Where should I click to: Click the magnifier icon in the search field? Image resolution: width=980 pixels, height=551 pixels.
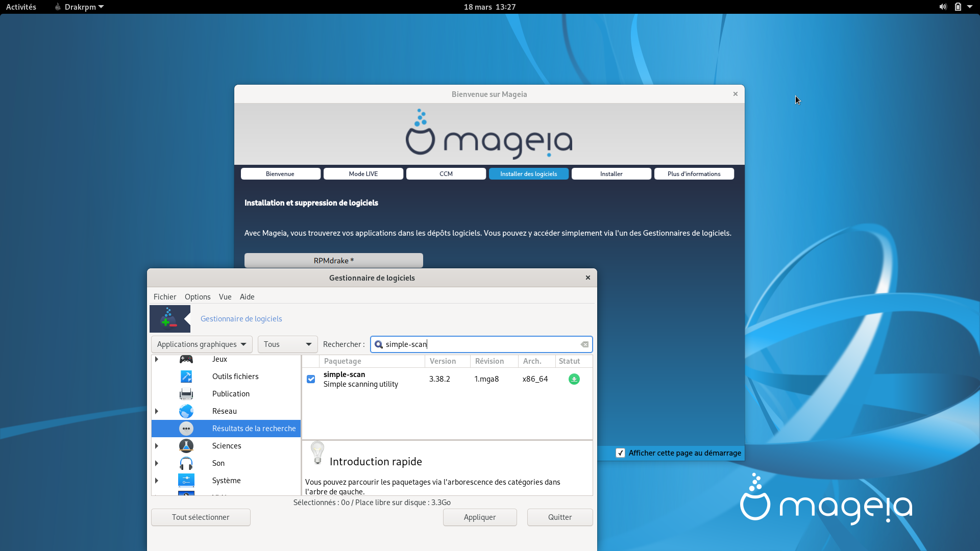379,344
